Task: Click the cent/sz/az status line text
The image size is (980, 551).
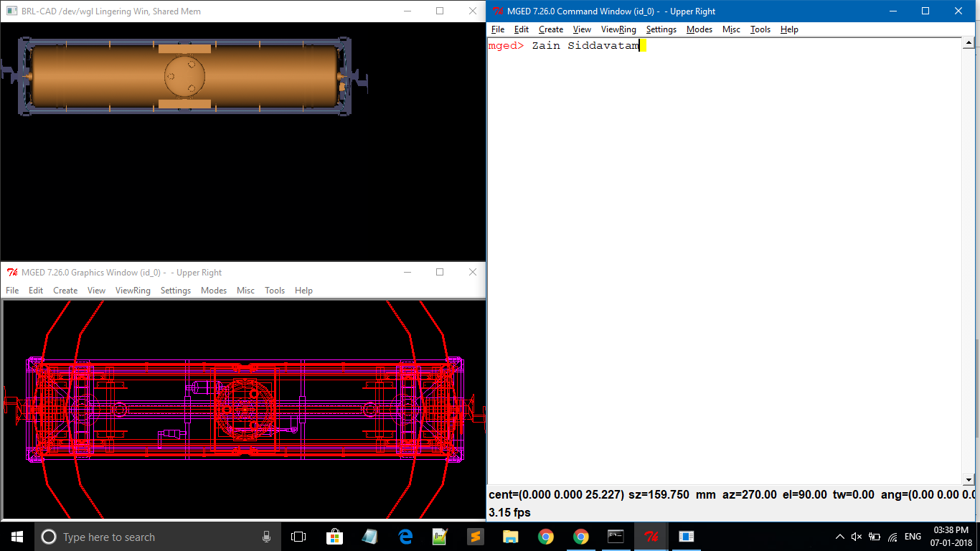Action: 732,495
